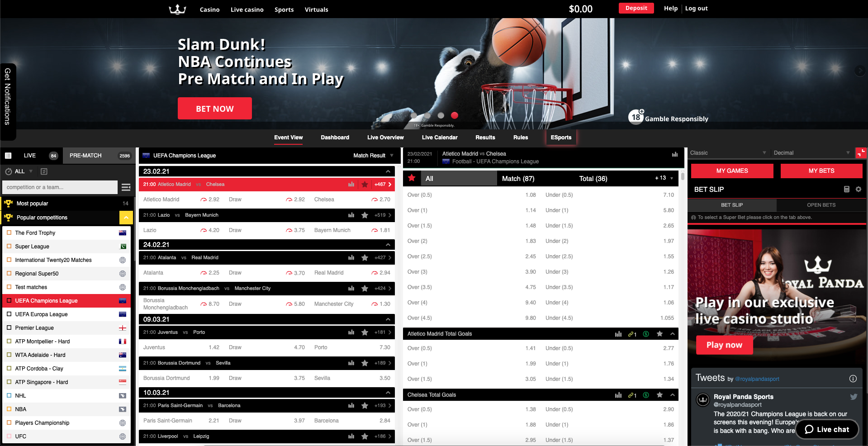This screenshot has height=446, width=868.
Task: Favorite the Chelsea Total Goals market
Action: (x=659, y=395)
